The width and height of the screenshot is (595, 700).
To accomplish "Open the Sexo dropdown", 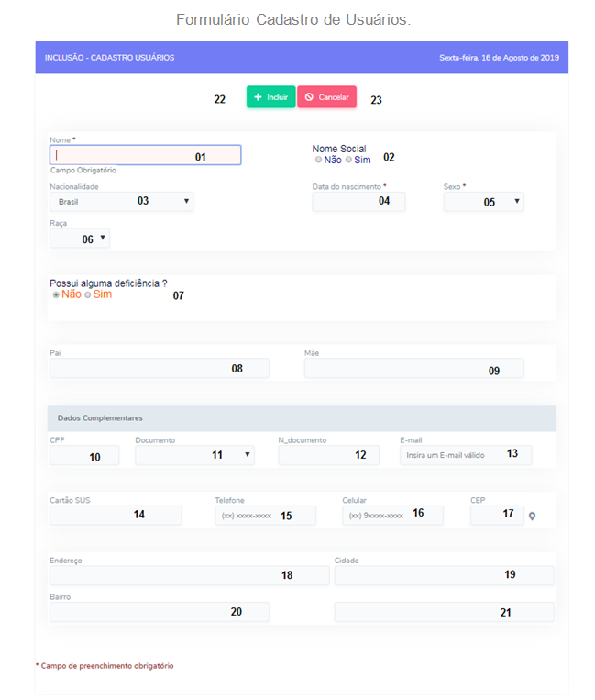I will coord(483,201).
